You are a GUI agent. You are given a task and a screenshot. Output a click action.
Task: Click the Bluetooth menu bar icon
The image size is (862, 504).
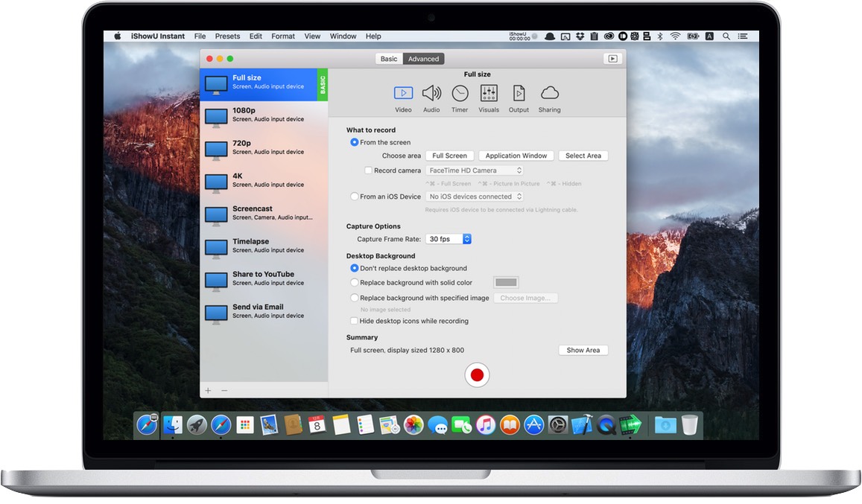[659, 36]
